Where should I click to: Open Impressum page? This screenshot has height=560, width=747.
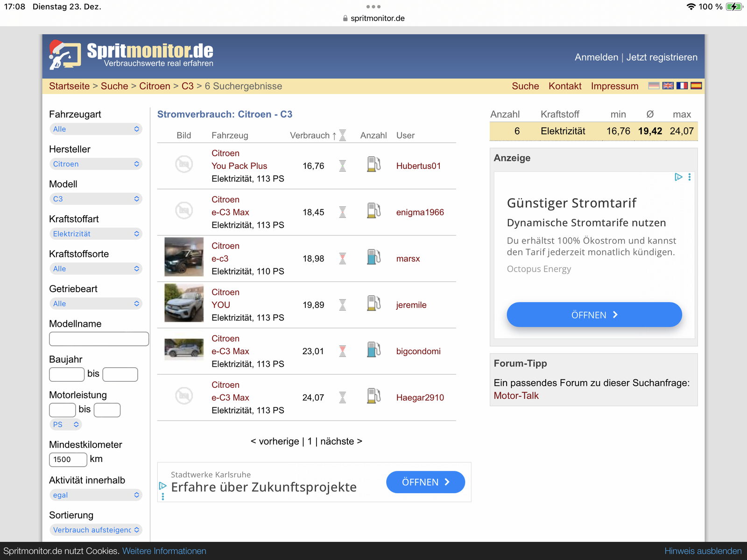pos(614,86)
